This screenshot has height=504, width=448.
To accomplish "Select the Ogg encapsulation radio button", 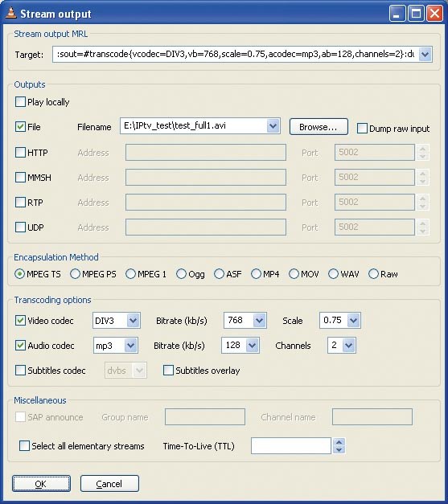I will (181, 274).
